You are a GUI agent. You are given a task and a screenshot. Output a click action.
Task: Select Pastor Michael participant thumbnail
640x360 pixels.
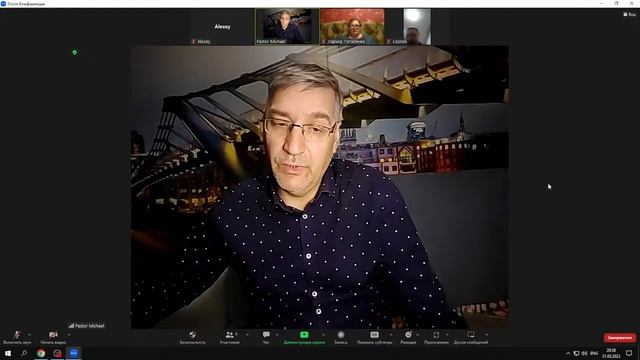point(287,27)
